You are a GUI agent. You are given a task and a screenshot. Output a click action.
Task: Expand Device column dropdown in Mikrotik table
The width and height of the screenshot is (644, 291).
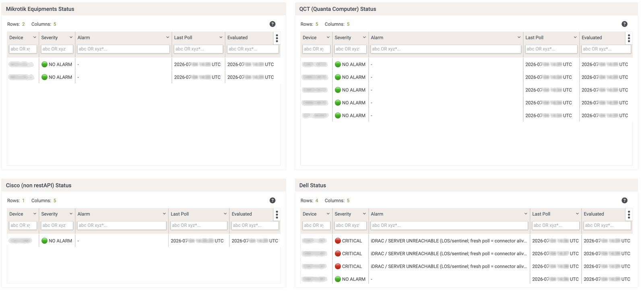coord(35,37)
